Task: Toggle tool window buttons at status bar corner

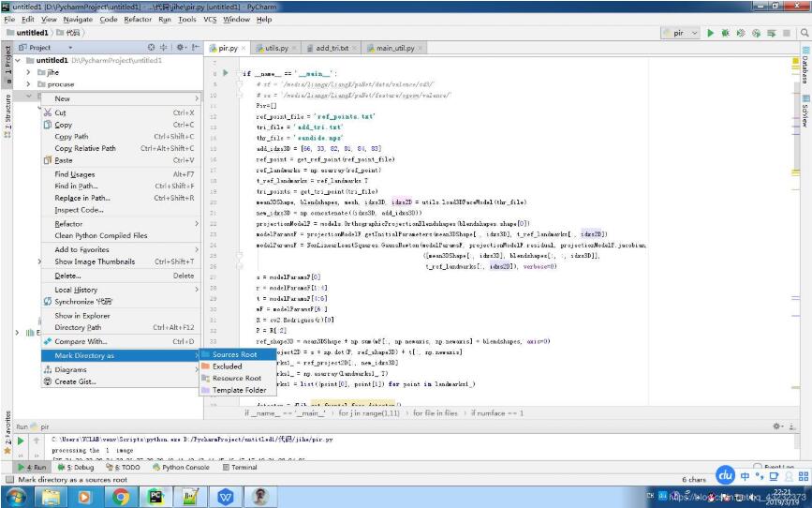Action: point(9,480)
